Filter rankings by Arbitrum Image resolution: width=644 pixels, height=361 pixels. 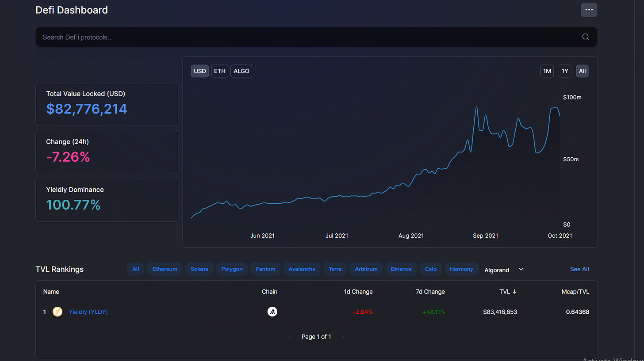pos(366,269)
